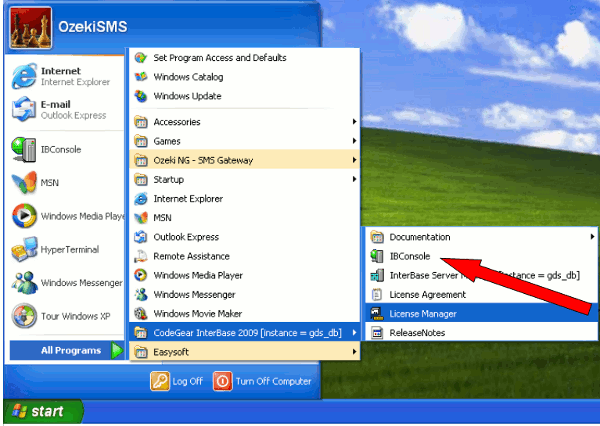Viewport: 600px width, 426px height.
Task: Open Internet Explorer from pinned Internet entry
Action: pyautogui.click(x=66, y=76)
